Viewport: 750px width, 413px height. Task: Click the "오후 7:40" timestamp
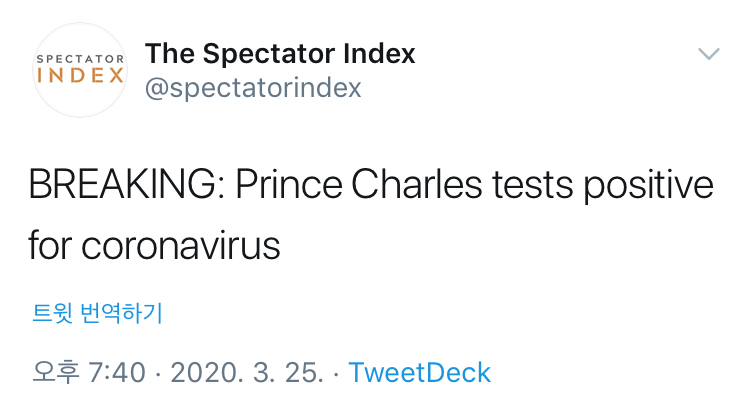click(x=89, y=373)
